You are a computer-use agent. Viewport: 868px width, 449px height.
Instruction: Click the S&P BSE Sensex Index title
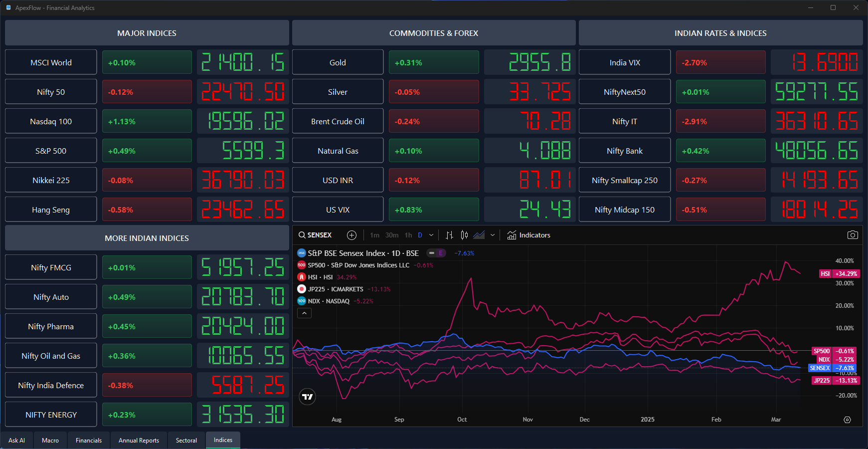(363, 253)
